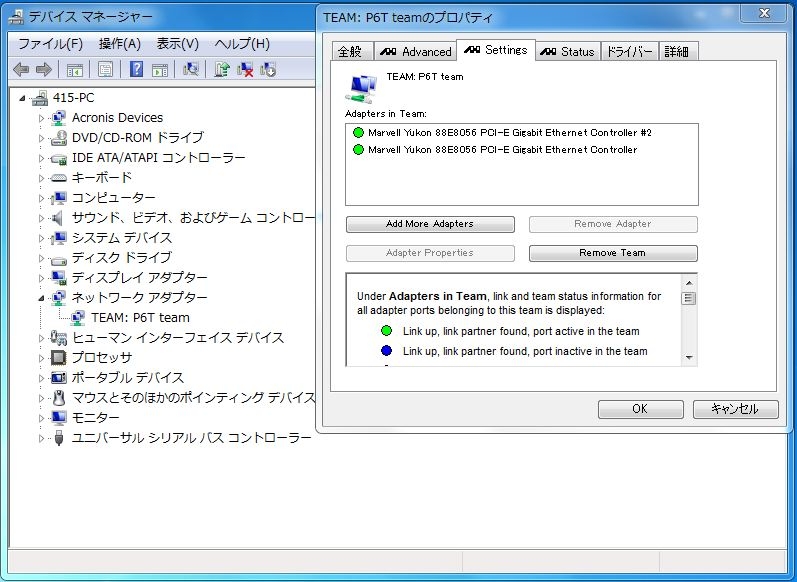Select the キーボード keyboard icon
The height and width of the screenshot is (582, 797).
(59, 178)
